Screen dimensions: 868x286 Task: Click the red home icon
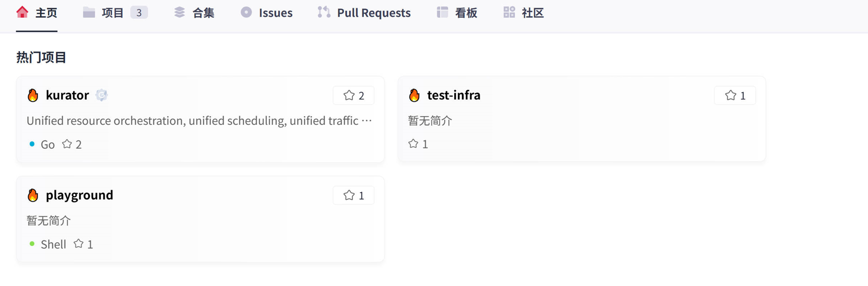[22, 12]
